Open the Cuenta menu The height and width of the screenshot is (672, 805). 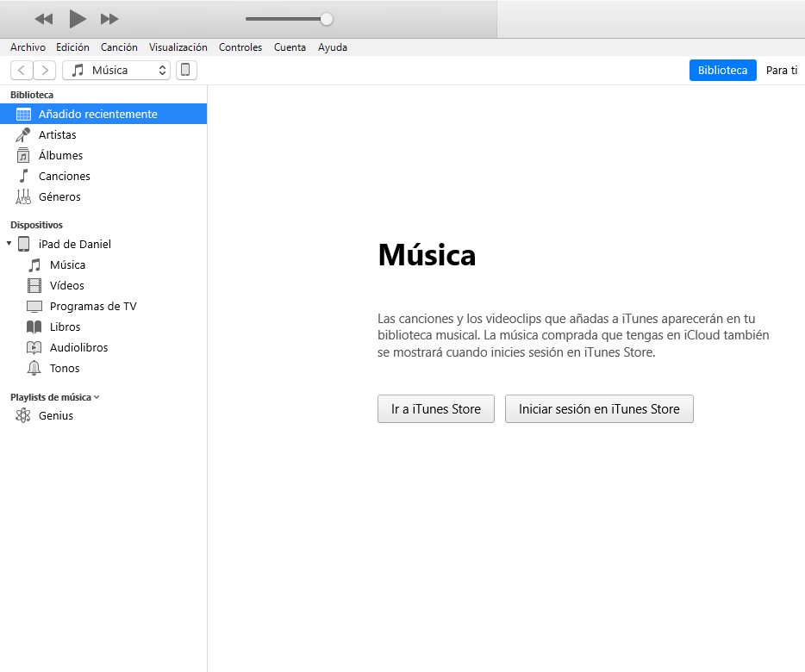tap(290, 47)
